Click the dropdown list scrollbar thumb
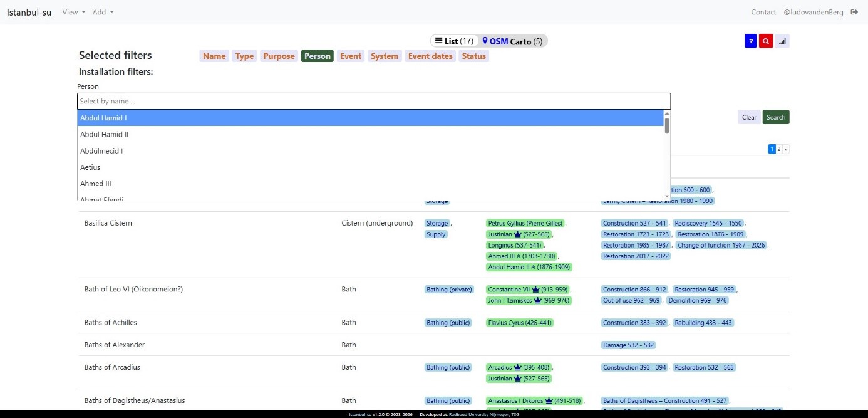The image size is (868, 418). (667, 125)
